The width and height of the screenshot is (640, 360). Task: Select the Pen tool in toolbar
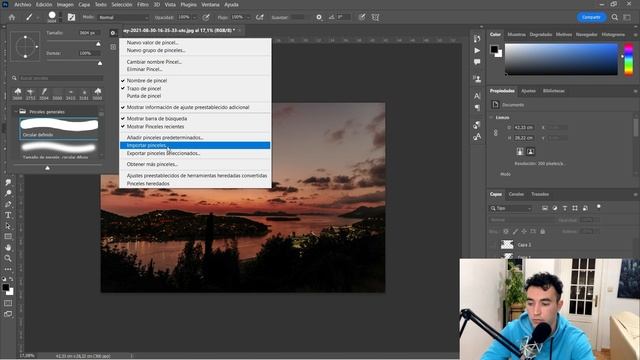(8, 204)
